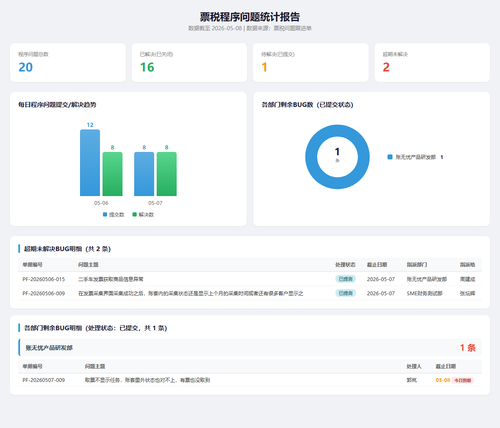
Task: Click the donut chart legend blue square
Action: click(x=390, y=157)
